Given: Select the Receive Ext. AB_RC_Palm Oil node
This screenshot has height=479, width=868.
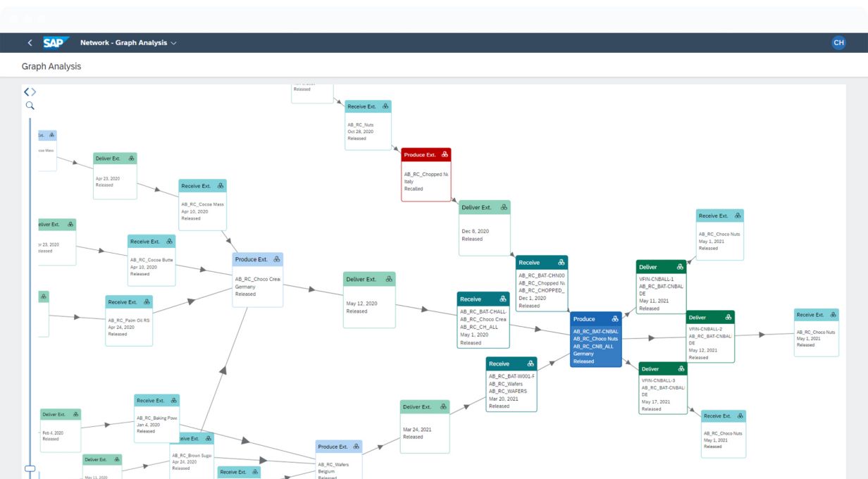Looking at the screenshot, I should coord(129,325).
